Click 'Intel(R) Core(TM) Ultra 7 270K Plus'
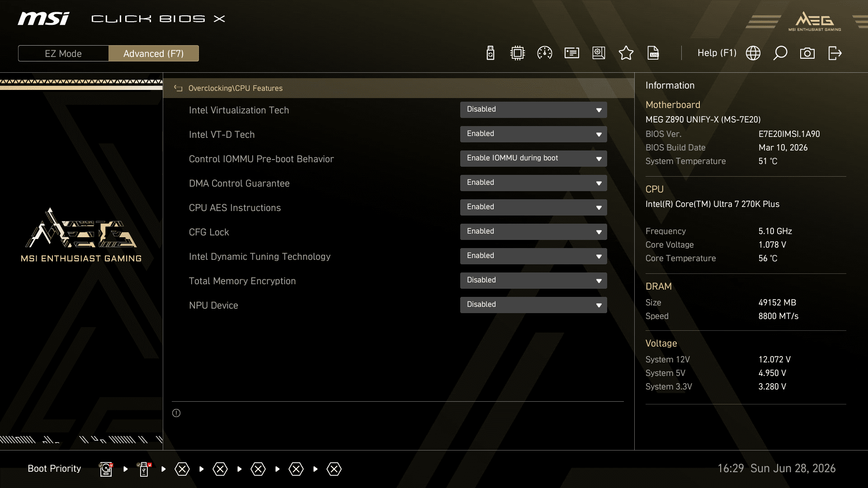 point(712,204)
